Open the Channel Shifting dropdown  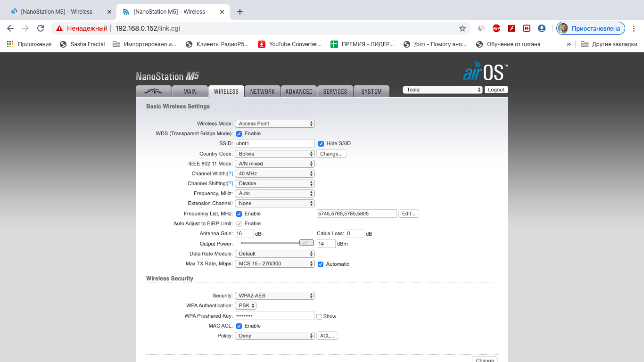[275, 184]
